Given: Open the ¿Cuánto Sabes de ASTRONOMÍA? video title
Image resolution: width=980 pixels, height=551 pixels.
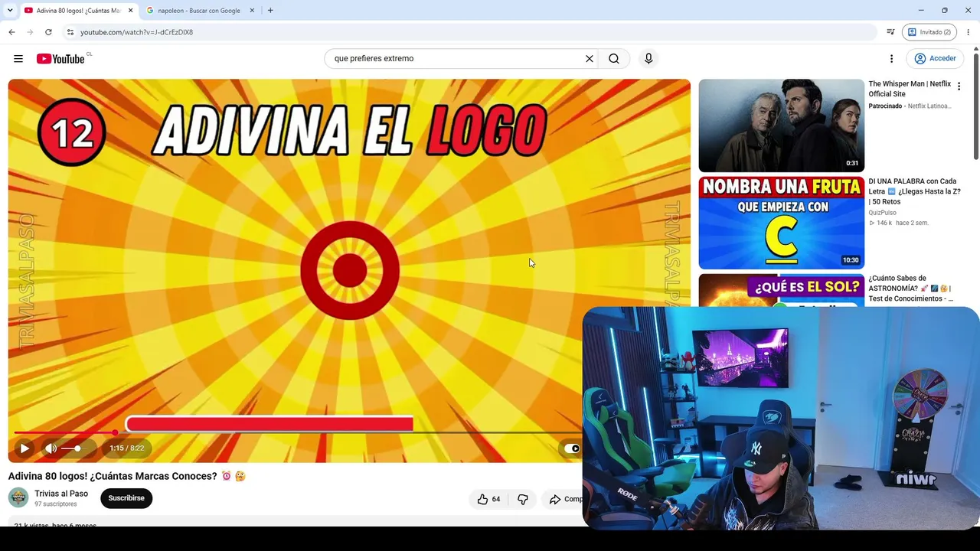Looking at the screenshot, I should (x=911, y=289).
